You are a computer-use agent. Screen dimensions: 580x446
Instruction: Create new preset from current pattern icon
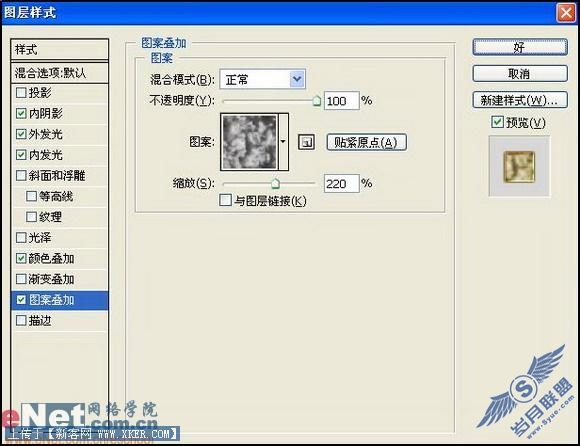click(x=306, y=142)
